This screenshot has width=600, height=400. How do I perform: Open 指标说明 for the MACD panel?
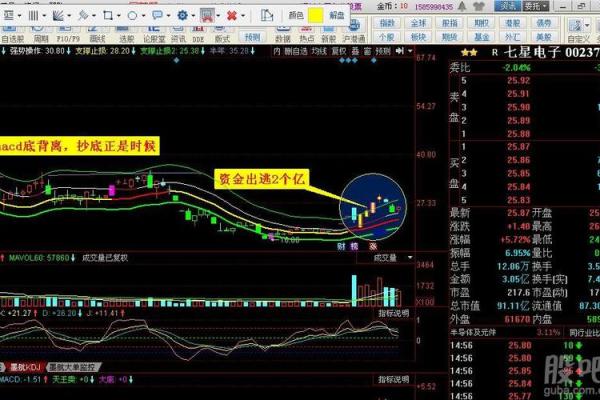tap(393, 380)
